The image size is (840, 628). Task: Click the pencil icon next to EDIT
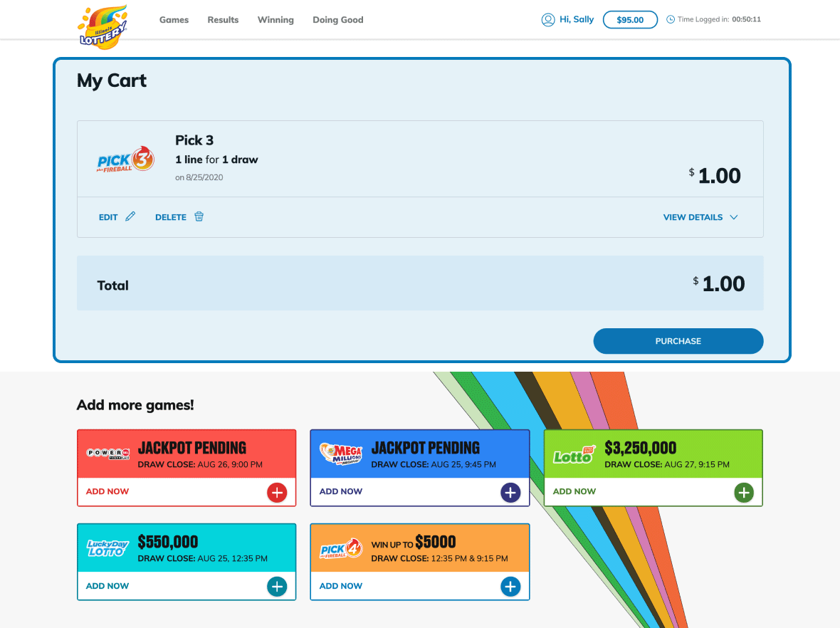(130, 216)
